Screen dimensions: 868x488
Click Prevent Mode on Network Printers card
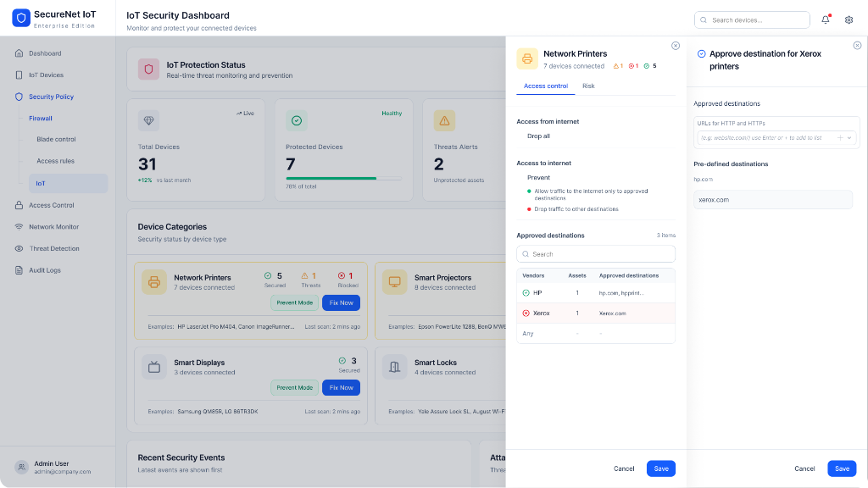coord(294,302)
